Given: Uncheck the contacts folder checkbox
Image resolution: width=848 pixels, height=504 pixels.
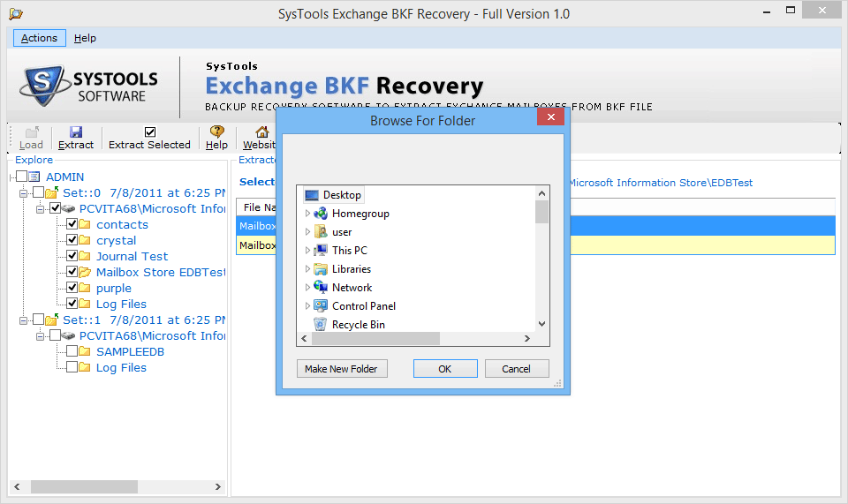Looking at the screenshot, I should (x=72, y=223).
